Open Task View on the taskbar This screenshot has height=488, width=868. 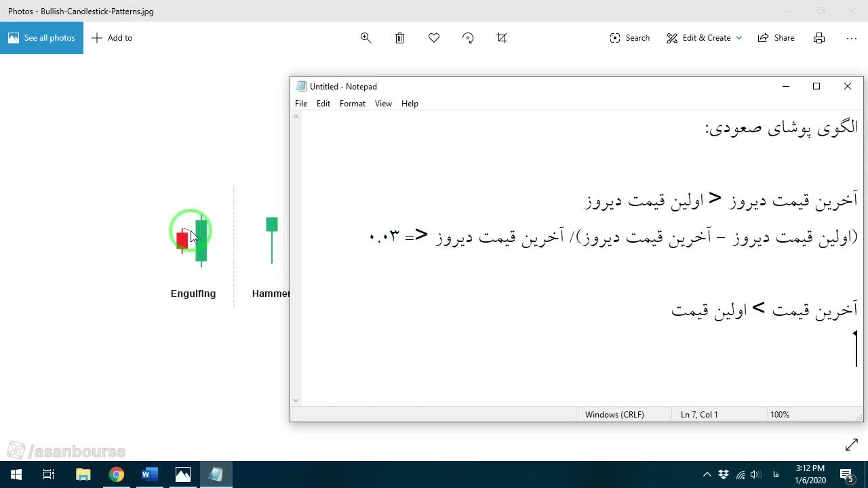pos(49,474)
